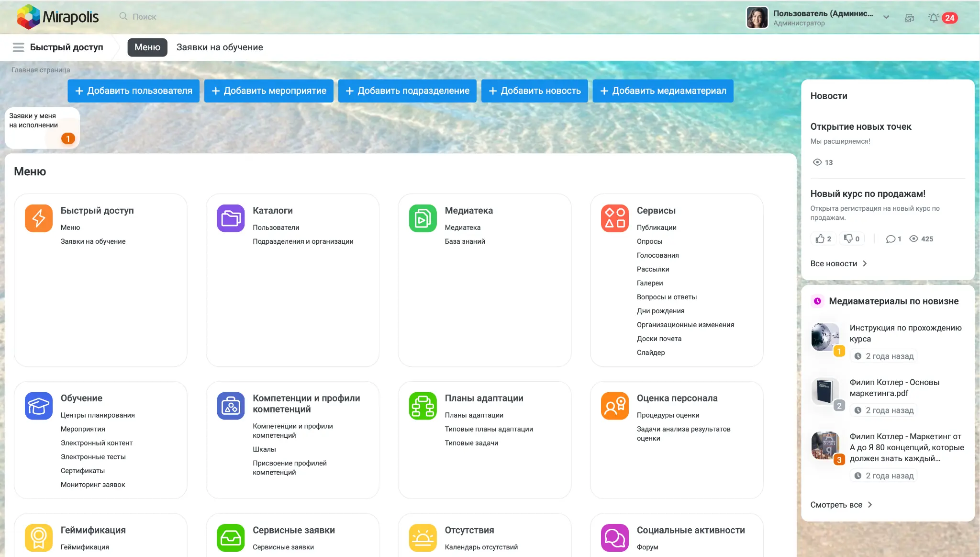
Task: Click Добавить пользователя button
Action: (134, 91)
